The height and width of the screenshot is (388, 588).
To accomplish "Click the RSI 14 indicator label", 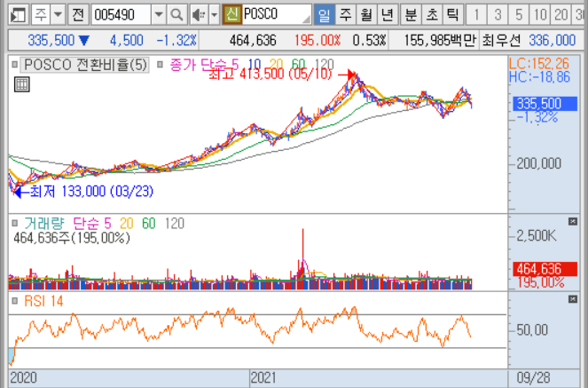I will [x=43, y=301].
